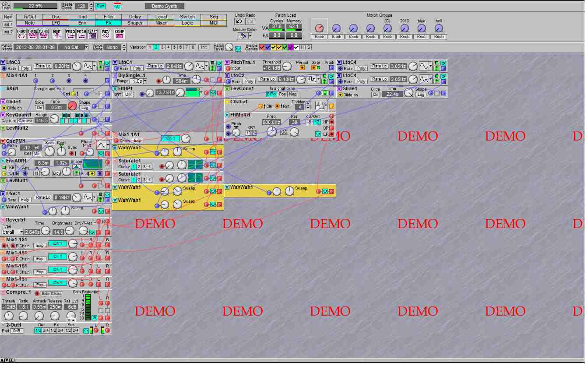Click the Demo Synth name button
Image resolution: width=588 pixels, height=383 pixels.
pyautogui.click(x=165, y=6)
